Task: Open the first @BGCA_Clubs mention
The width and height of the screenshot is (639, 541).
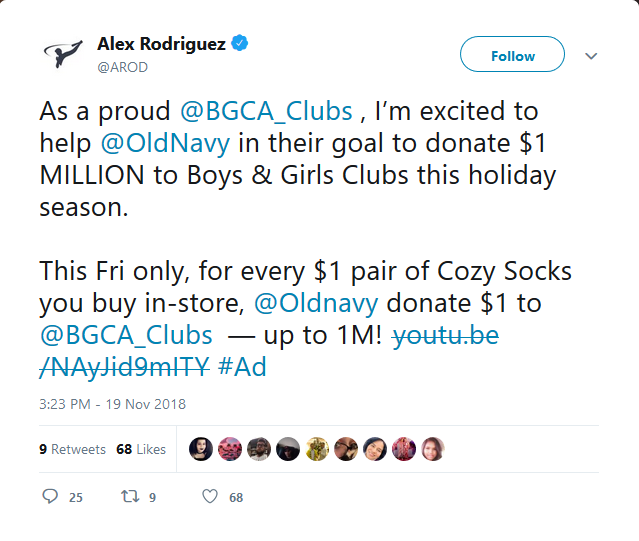Action: pos(266,111)
